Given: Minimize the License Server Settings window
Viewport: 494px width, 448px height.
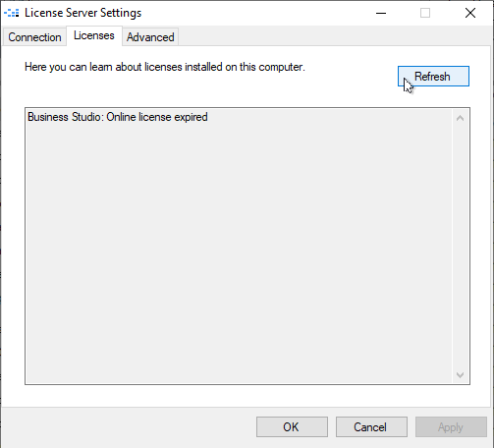Looking at the screenshot, I should [381, 13].
